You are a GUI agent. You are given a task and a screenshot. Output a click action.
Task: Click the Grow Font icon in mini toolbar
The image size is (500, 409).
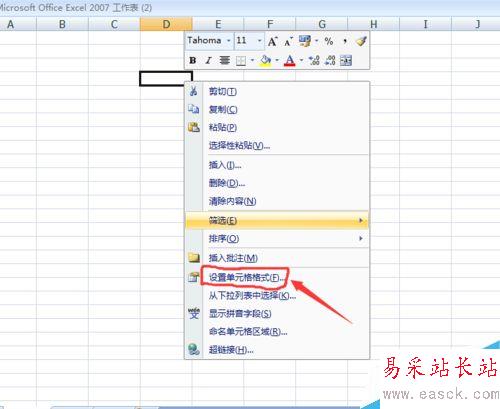point(272,41)
